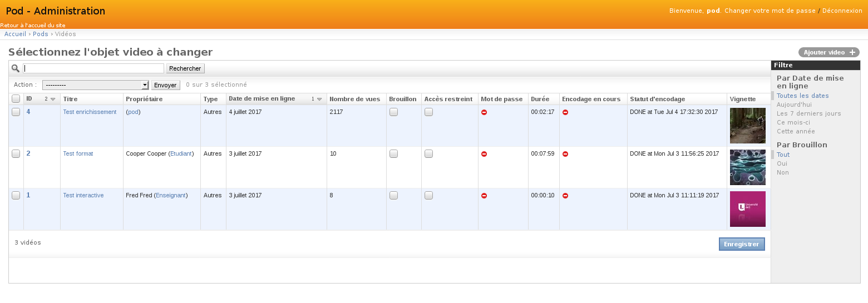Select the row checkbox for Test interactive
This screenshot has height=303, width=868.
coord(16,195)
